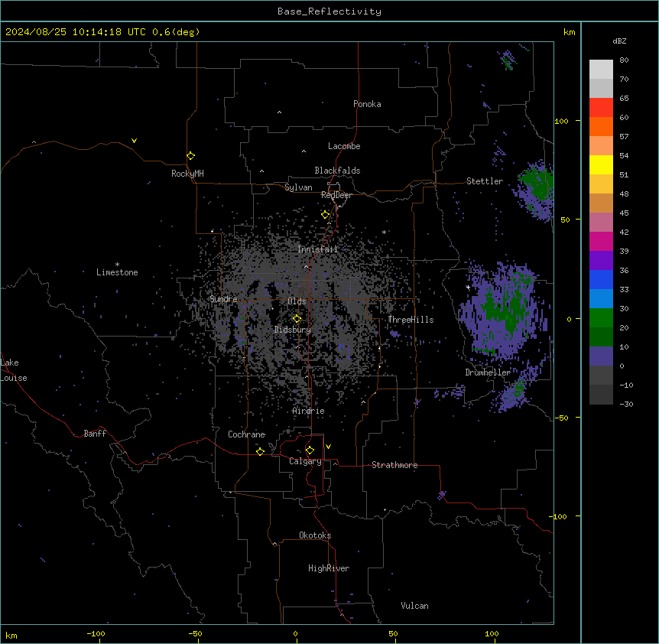659x644 pixels.
Task: Click the yellow diamond marker south of RedDeer
Action: (x=325, y=215)
